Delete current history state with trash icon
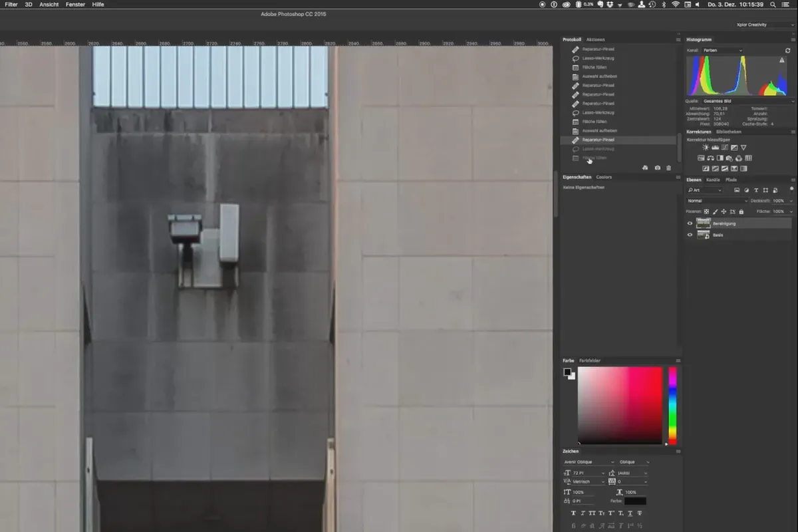Image resolution: width=798 pixels, height=532 pixels. (x=669, y=168)
